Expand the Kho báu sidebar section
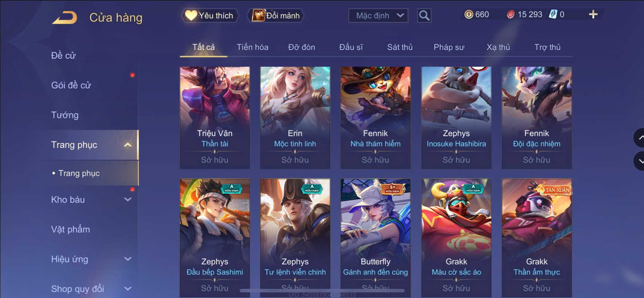The image size is (644, 298). [128, 200]
